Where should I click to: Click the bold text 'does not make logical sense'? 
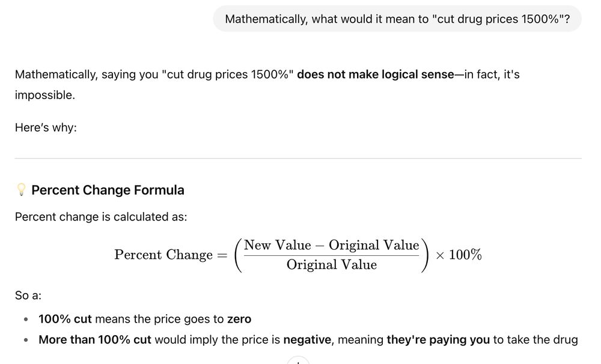[375, 74]
